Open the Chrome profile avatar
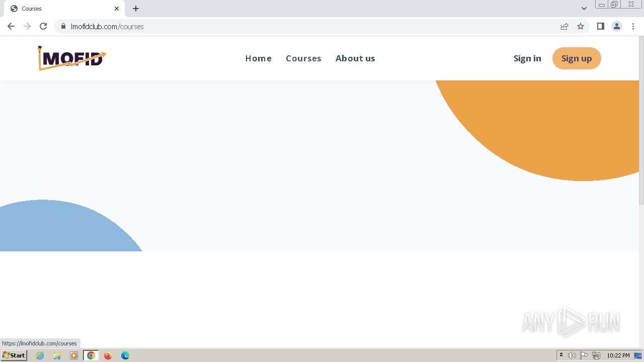 coord(617,26)
